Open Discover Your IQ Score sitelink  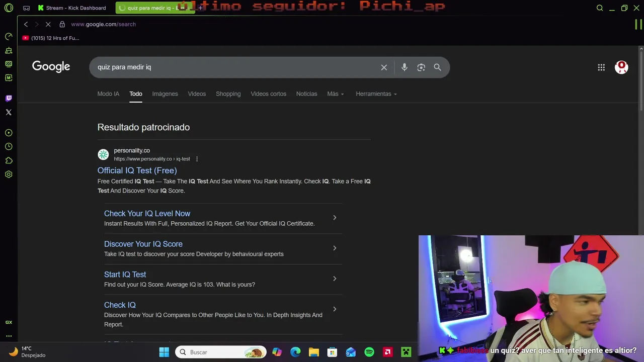coord(143,244)
